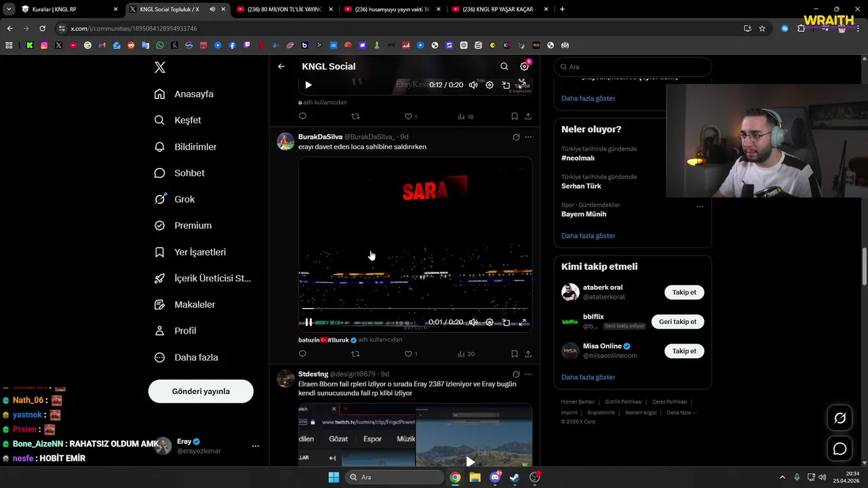Expand the Daha fazla sidebar menu

click(x=186, y=357)
